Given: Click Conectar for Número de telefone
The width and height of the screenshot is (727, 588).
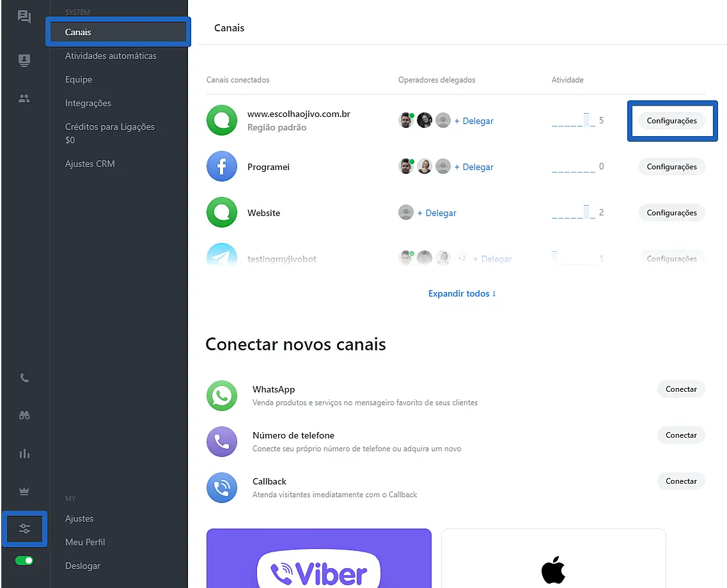Looking at the screenshot, I should coord(681,435).
